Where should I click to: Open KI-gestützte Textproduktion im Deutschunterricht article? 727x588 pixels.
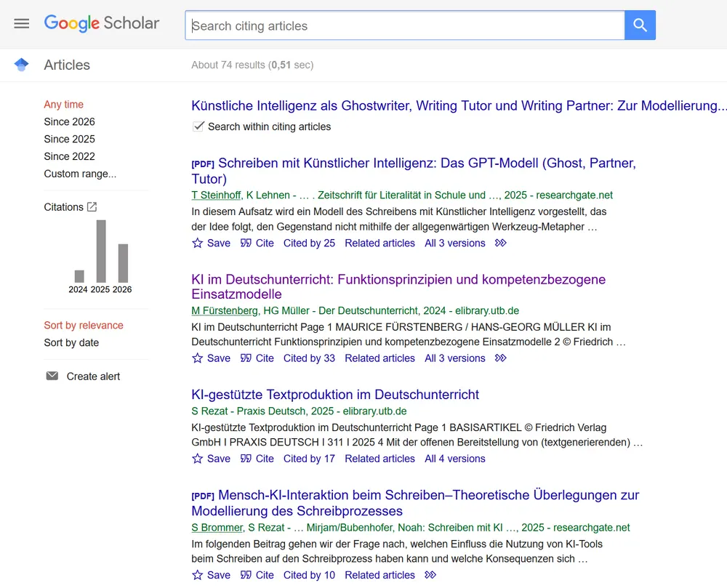(334, 395)
